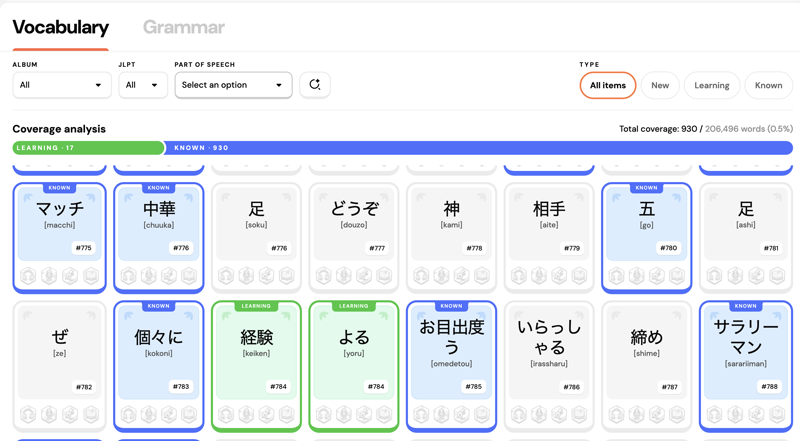
Task: Click microphone icon on 締め card
Action: click(636, 414)
